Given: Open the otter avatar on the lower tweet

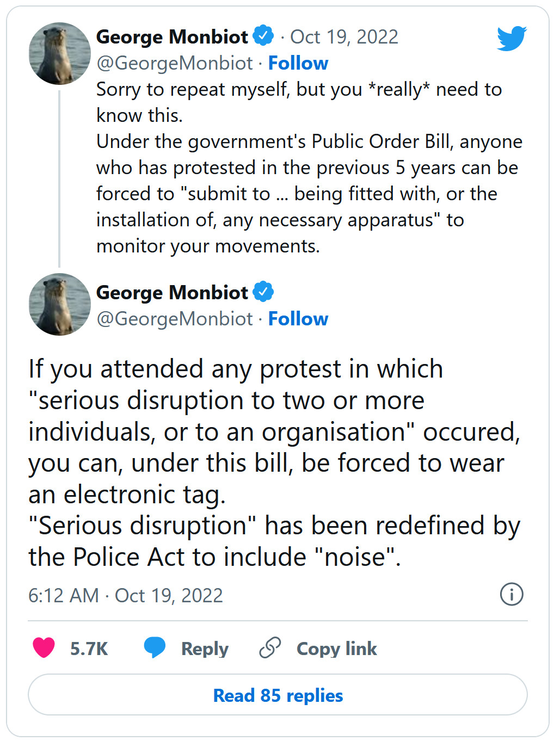Looking at the screenshot, I should 59,304.
